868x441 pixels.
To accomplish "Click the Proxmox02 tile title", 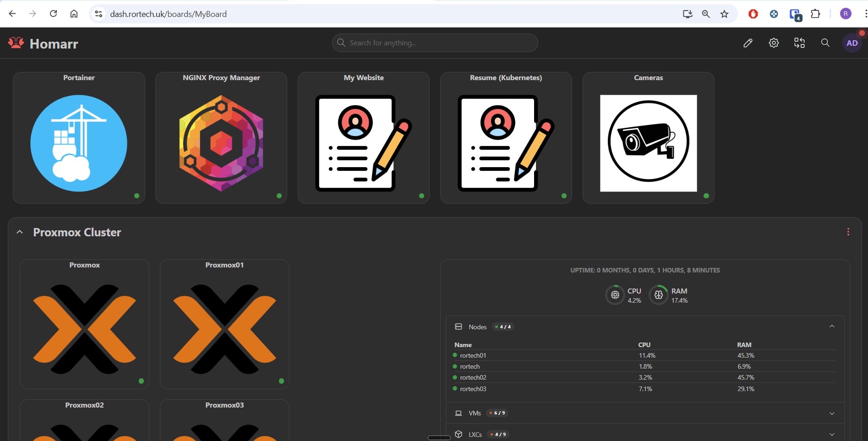I will pyautogui.click(x=84, y=405).
